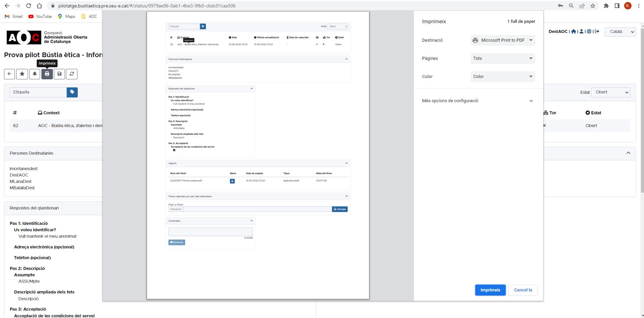Screen dimensions: 644x318
Task: Save report using floppy disk button
Action: point(60,74)
